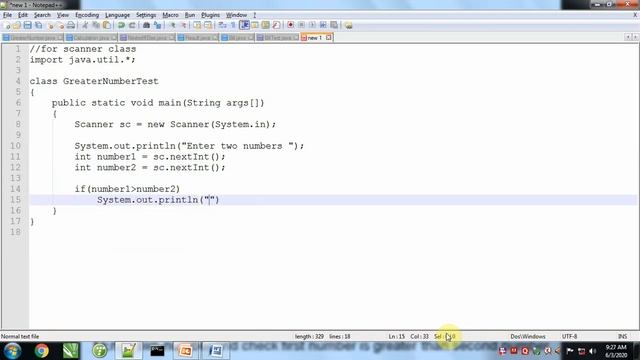Click the Open file toolbar icon

tap(17, 25)
